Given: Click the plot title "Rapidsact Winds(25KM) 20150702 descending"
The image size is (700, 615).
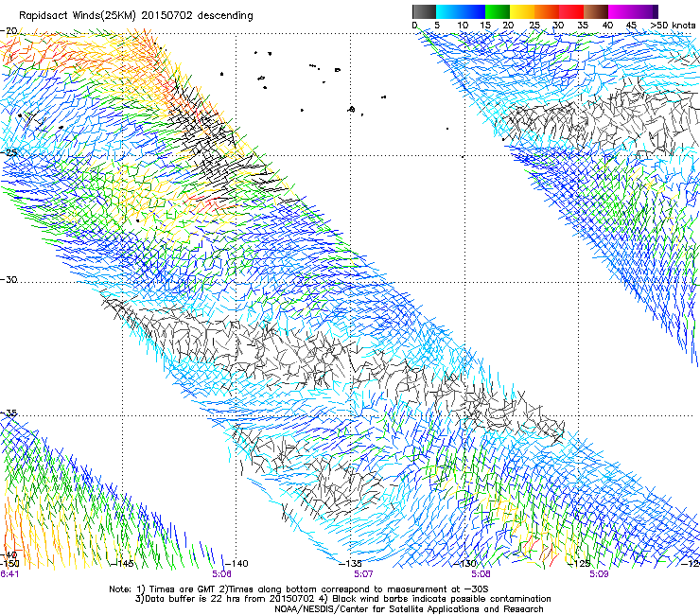Looking at the screenshot, I should coord(135,16).
